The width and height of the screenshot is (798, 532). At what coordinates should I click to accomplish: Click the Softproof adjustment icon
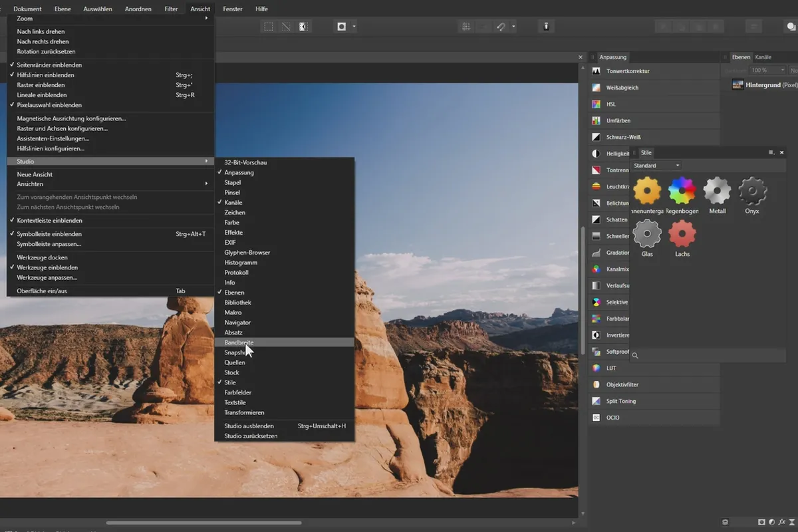[x=597, y=352]
